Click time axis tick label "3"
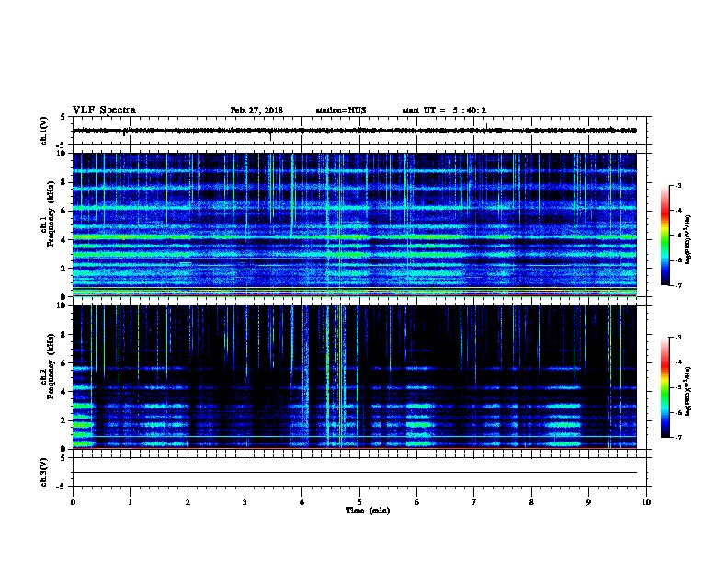Image resolution: width=728 pixels, height=563 pixels. tap(245, 502)
